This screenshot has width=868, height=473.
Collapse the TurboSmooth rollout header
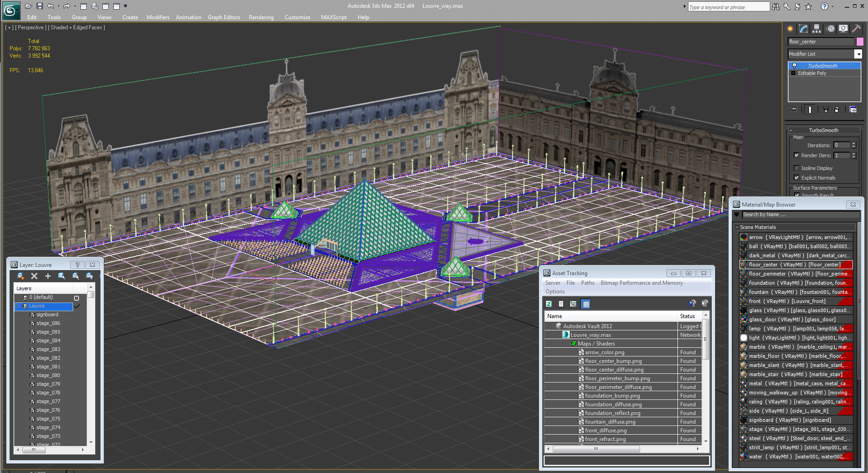824,130
